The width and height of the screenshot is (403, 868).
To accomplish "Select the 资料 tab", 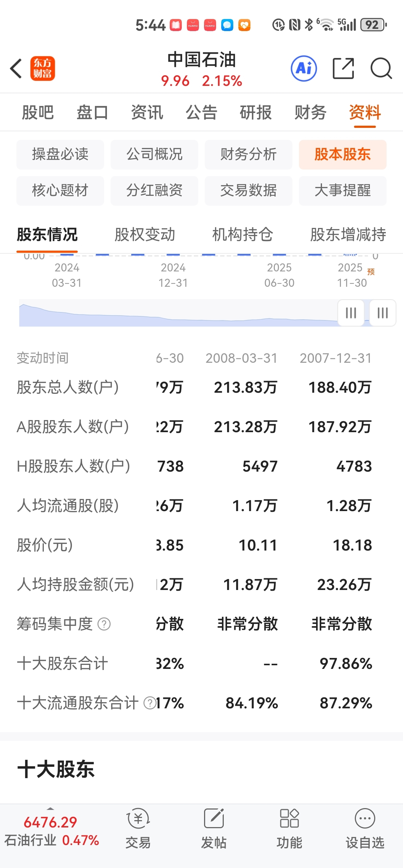I will (365, 112).
